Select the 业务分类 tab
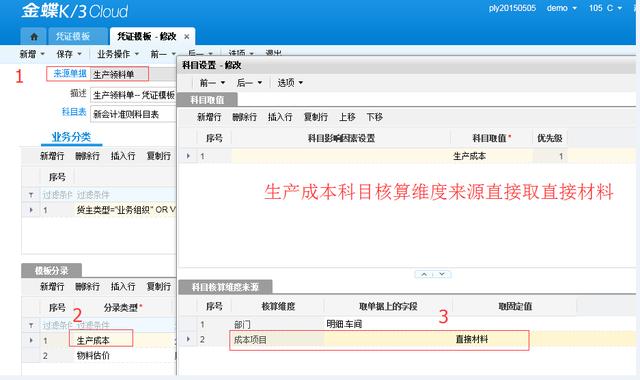The height and width of the screenshot is (380, 640). coord(71,137)
